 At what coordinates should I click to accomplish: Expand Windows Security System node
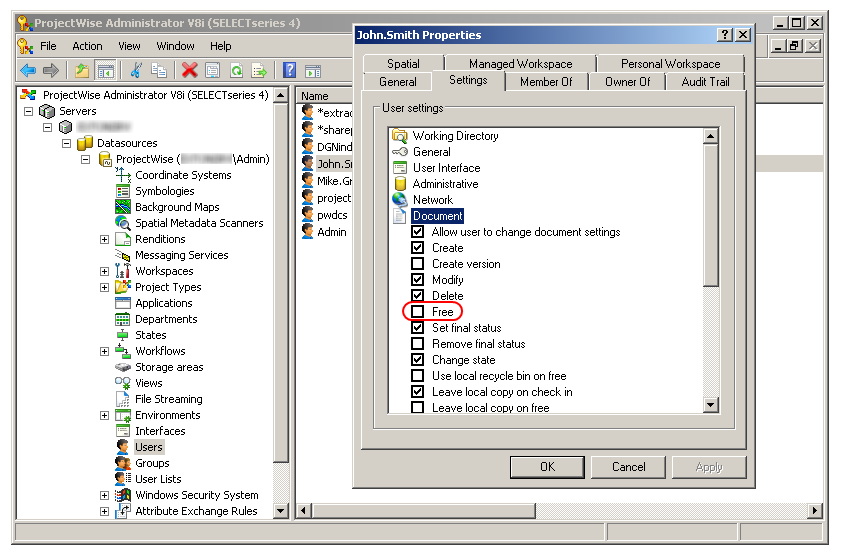pos(105,495)
